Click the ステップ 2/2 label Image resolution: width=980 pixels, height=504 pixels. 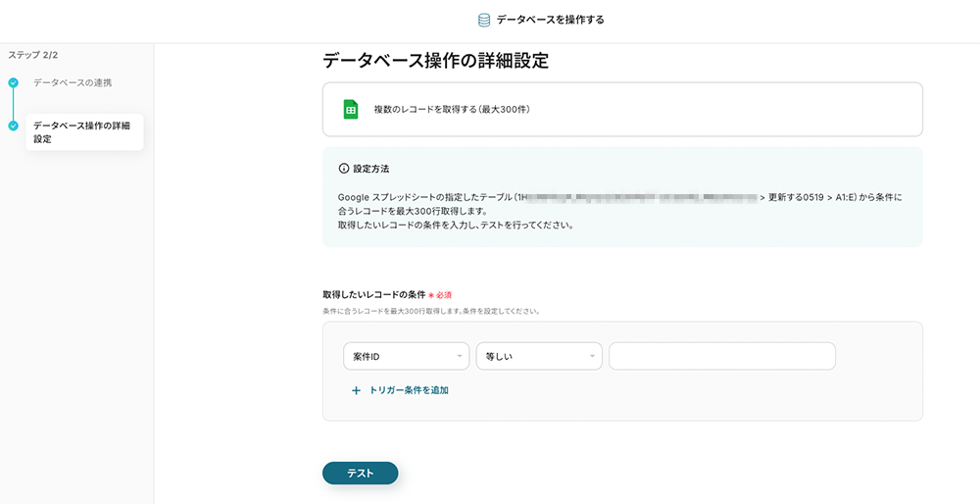(x=33, y=55)
